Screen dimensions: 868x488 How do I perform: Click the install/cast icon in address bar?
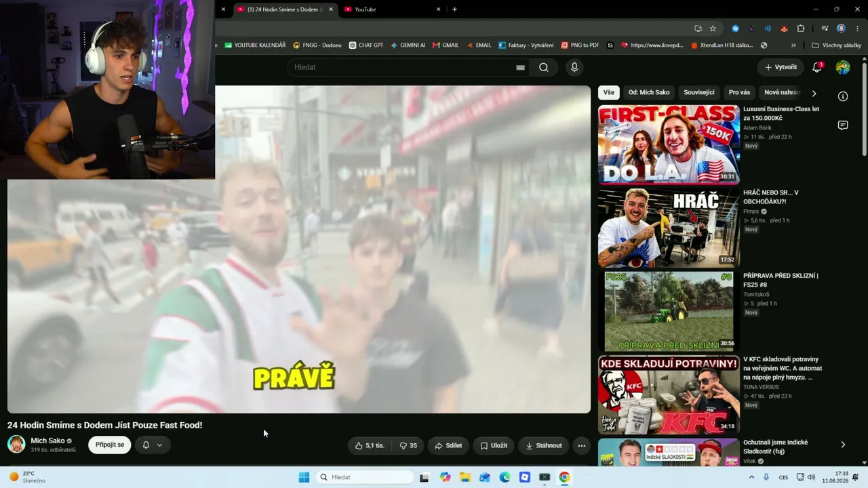coord(698,28)
